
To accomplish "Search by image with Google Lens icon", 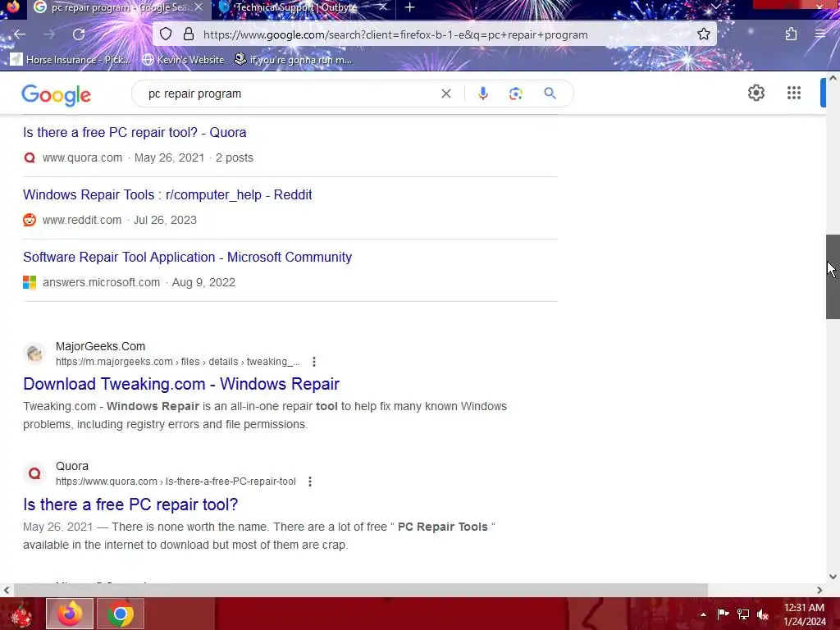I will 515,94.
